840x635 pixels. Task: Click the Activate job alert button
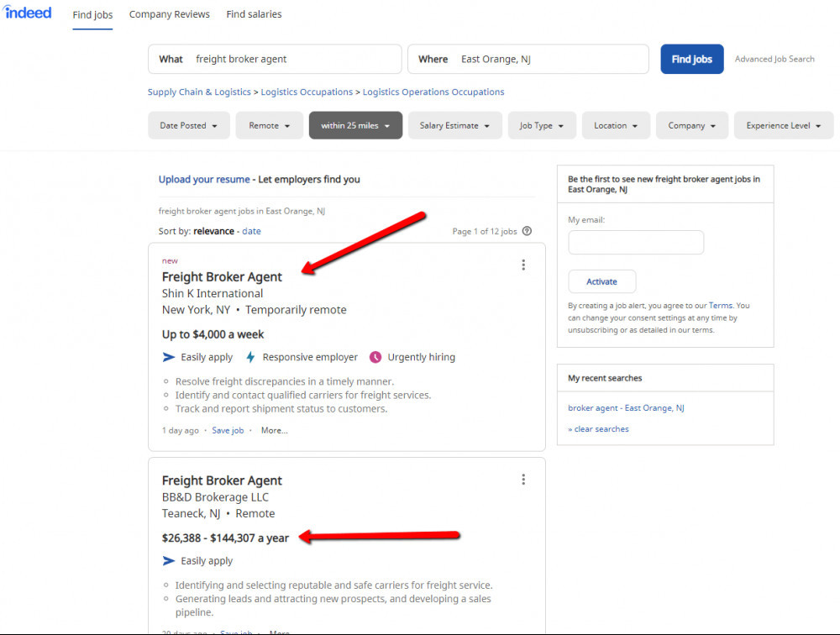tap(601, 281)
